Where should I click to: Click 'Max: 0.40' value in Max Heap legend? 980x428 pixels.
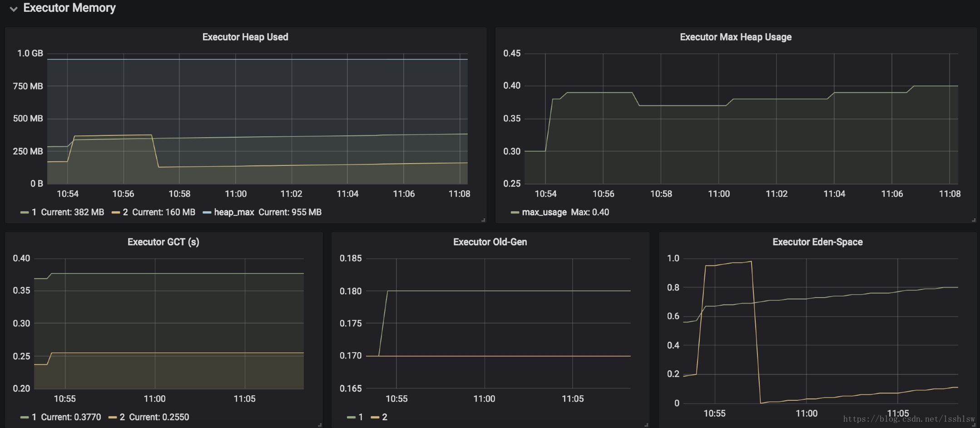pos(590,212)
